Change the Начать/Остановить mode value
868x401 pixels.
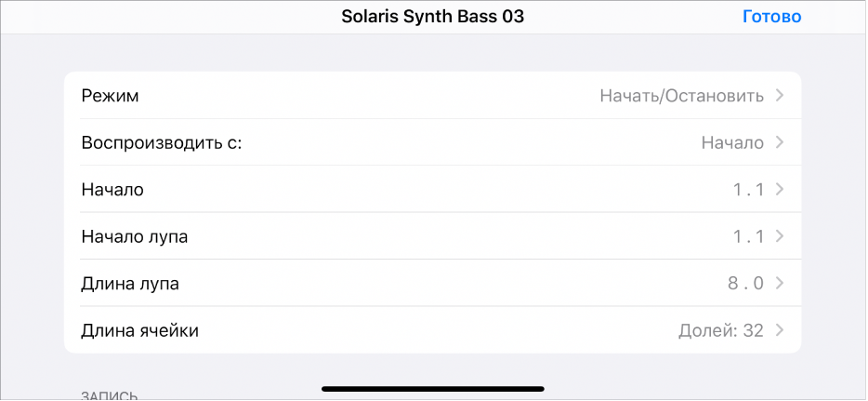[x=681, y=96]
